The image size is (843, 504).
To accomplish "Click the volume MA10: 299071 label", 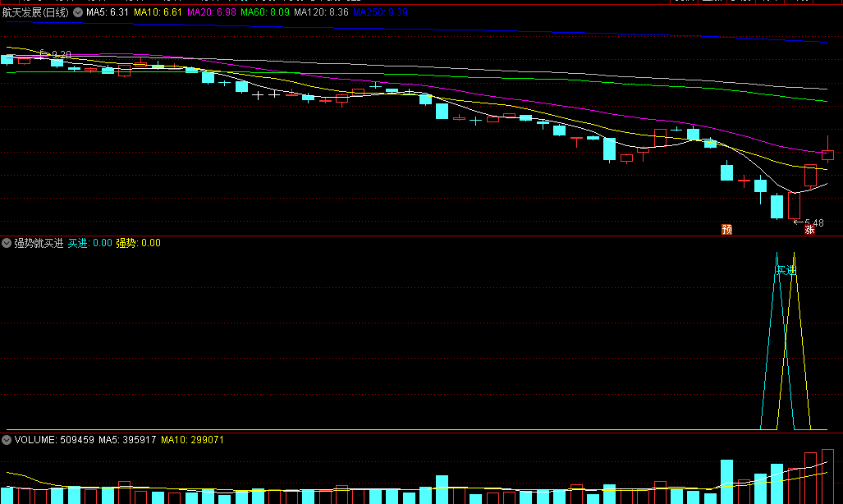I will coord(192,440).
